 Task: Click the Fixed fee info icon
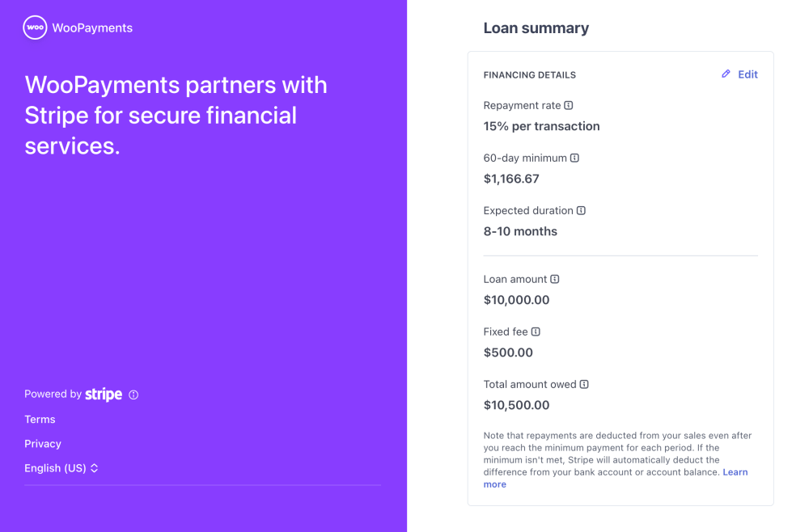[x=536, y=331]
